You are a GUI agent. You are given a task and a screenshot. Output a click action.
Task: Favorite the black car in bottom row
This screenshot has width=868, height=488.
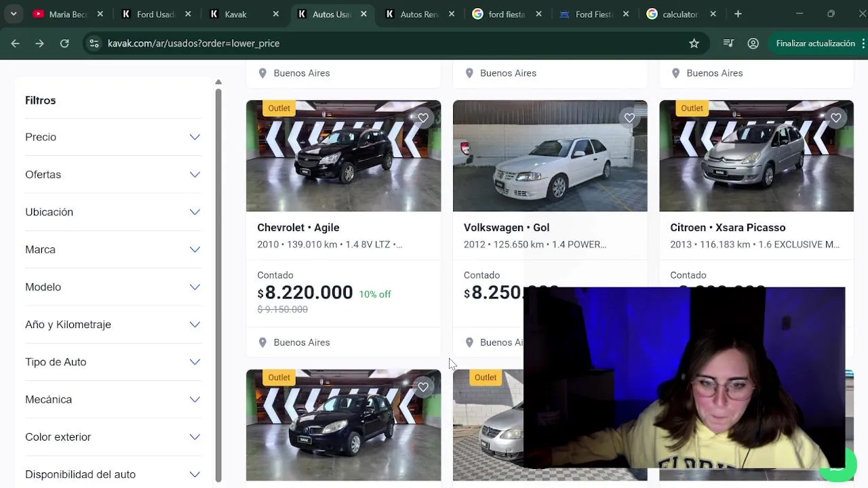423,387
